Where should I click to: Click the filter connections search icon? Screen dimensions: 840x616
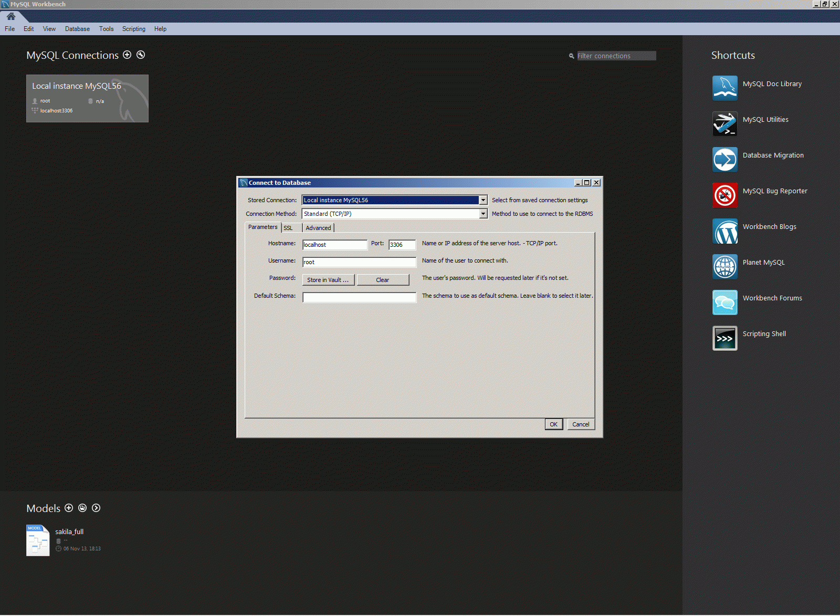coord(571,56)
